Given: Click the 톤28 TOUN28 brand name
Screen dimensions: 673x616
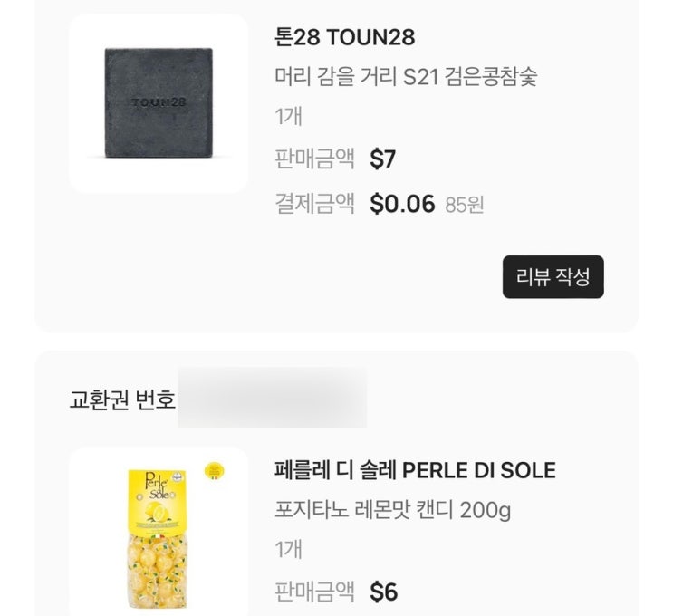Looking at the screenshot, I should [345, 37].
